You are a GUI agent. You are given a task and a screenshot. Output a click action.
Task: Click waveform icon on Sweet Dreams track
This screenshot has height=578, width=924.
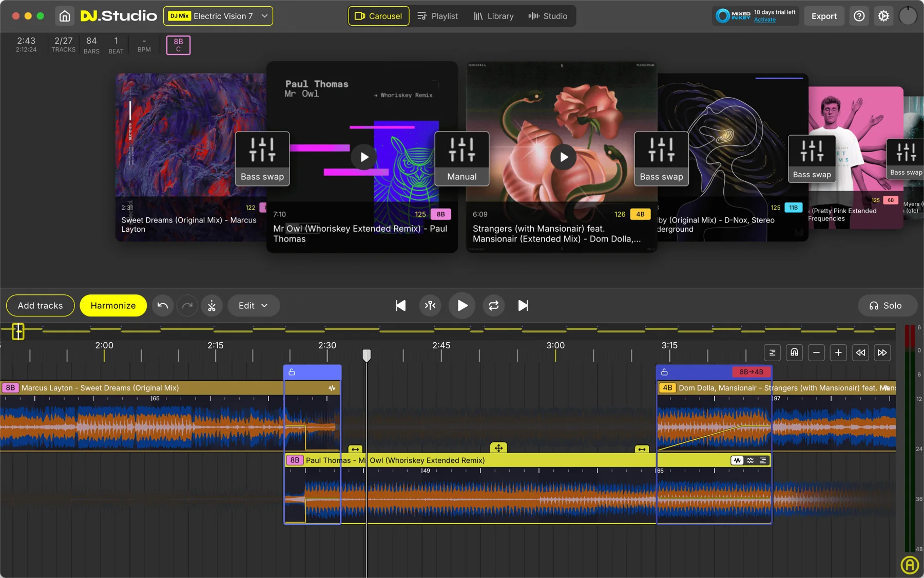332,388
